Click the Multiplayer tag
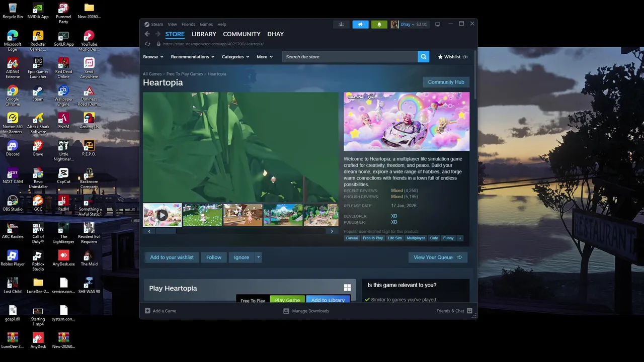Viewport: 644px width, 362px height. click(416, 238)
